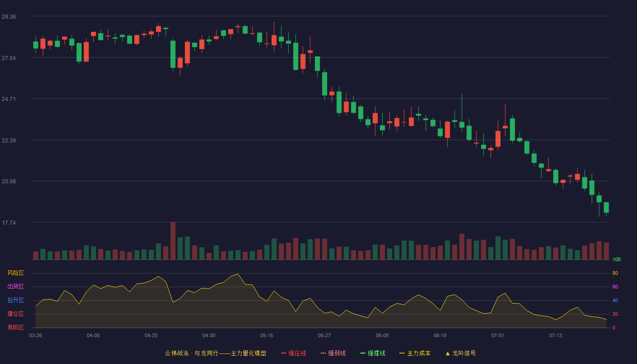The width and height of the screenshot is (637, 364).
Task: Toggle the 强弱线 legend series
Action: [x=333, y=353]
